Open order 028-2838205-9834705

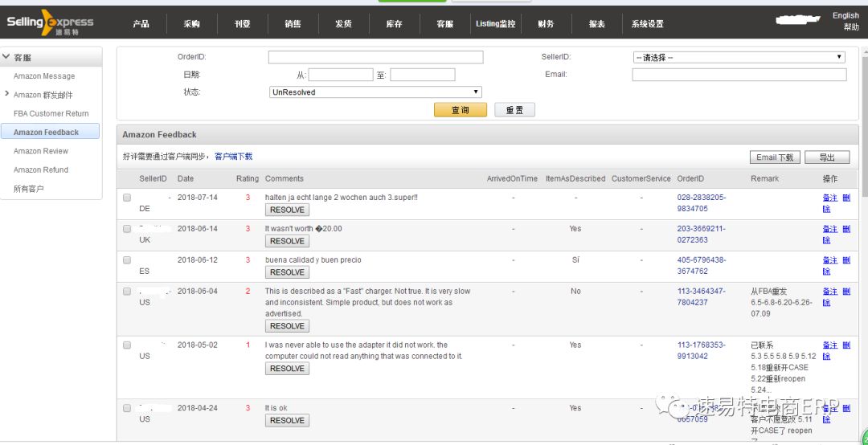[702, 202]
